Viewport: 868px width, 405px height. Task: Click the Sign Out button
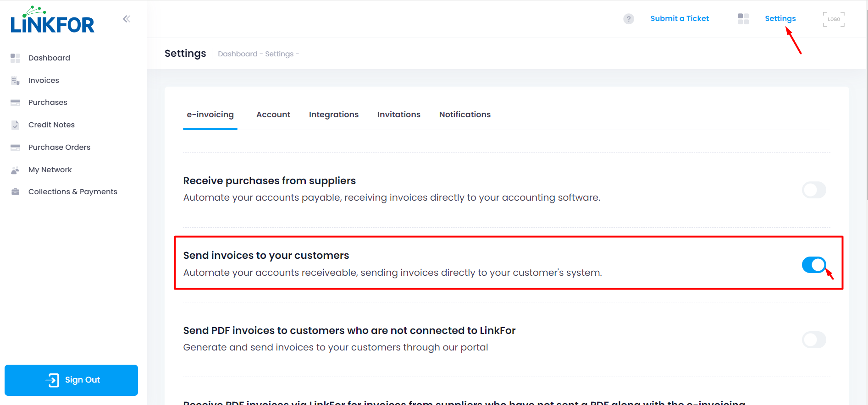coord(71,380)
